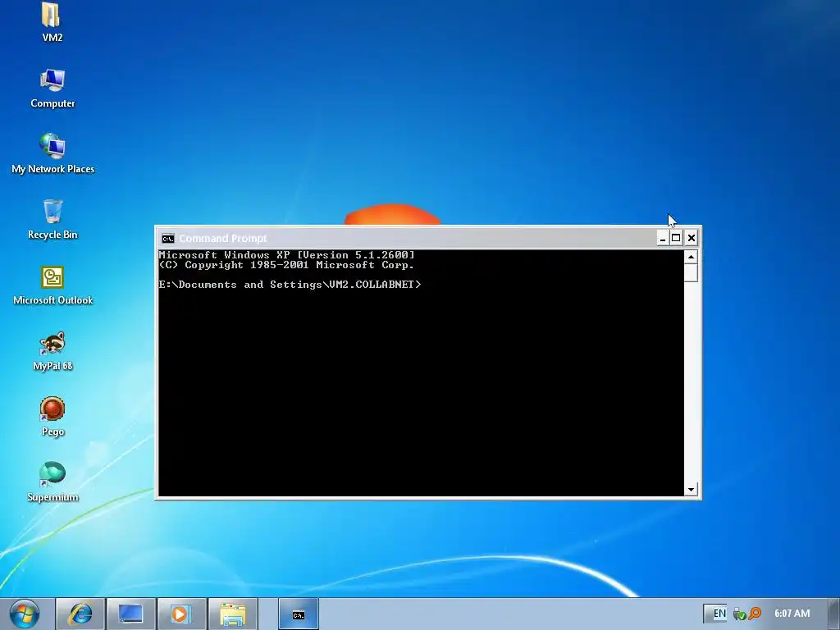Click the Show Desktop taskbar icon

(130, 614)
